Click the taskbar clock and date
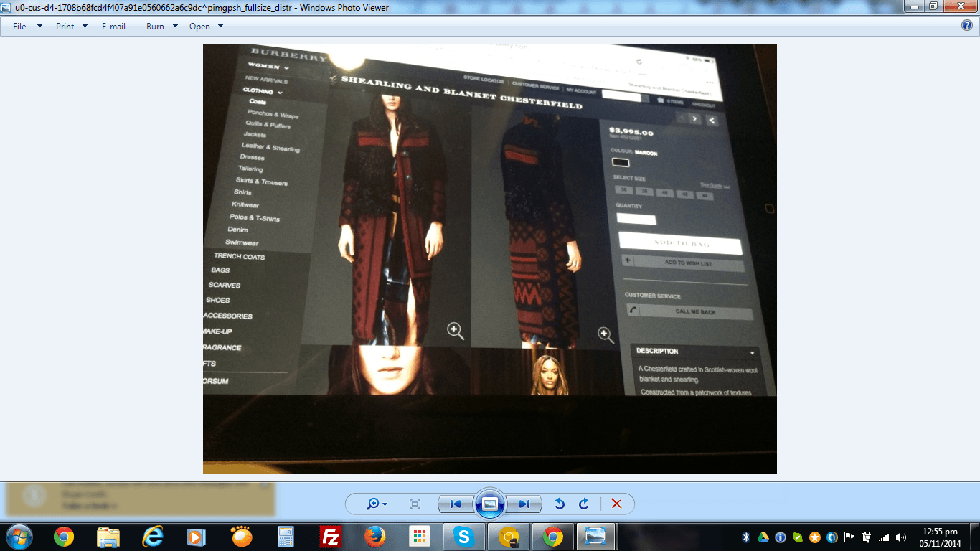Image resolution: width=980 pixels, height=551 pixels. click(x=941, y=537)
